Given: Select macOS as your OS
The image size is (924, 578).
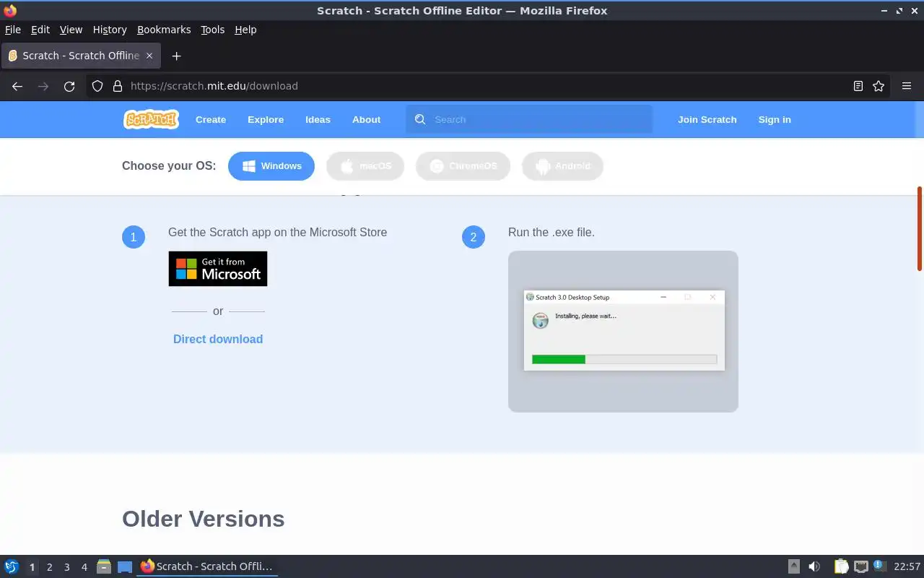Looking at the screenshot, I should pos(365,166).
